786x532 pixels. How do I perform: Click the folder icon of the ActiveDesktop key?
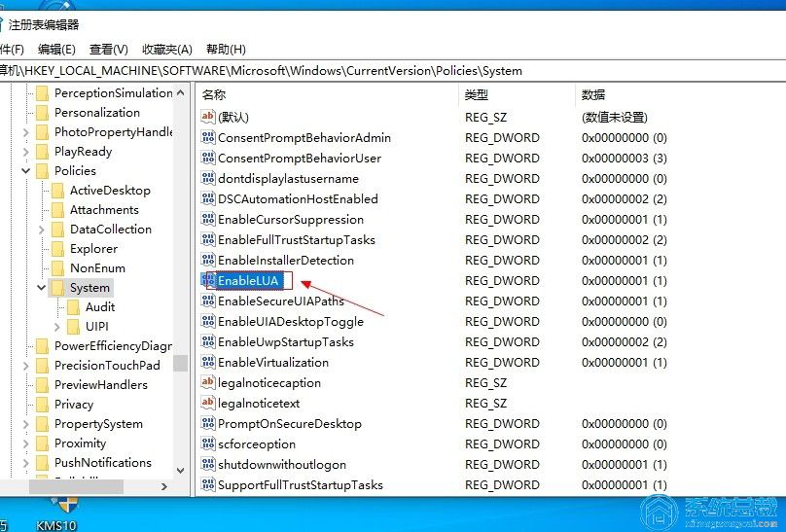click(x=57, y=191)
